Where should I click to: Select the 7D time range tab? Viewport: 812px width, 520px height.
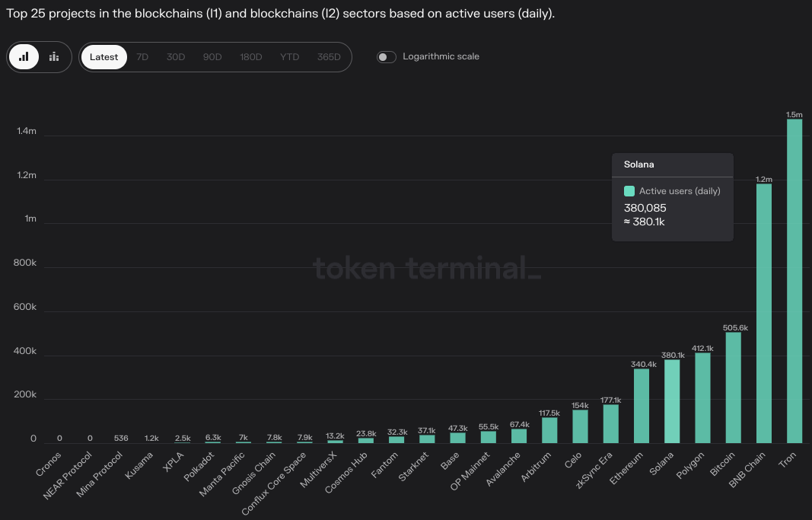(142, 57)
